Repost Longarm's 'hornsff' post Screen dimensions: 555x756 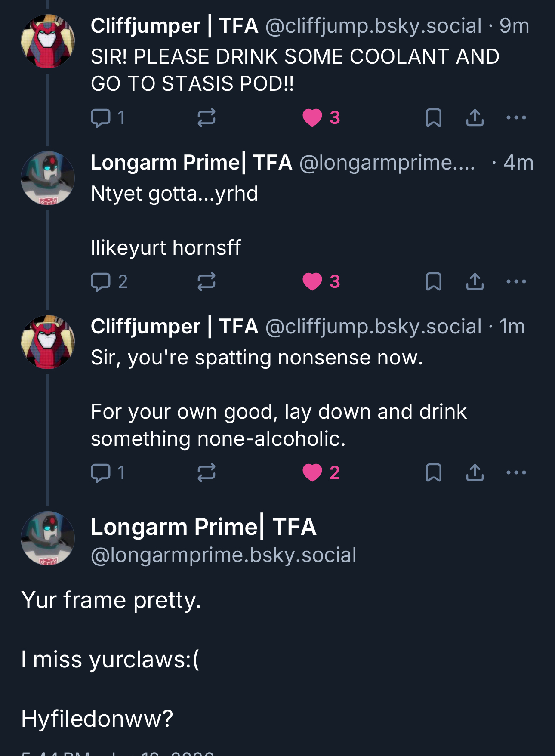click(x=206, y=282)
